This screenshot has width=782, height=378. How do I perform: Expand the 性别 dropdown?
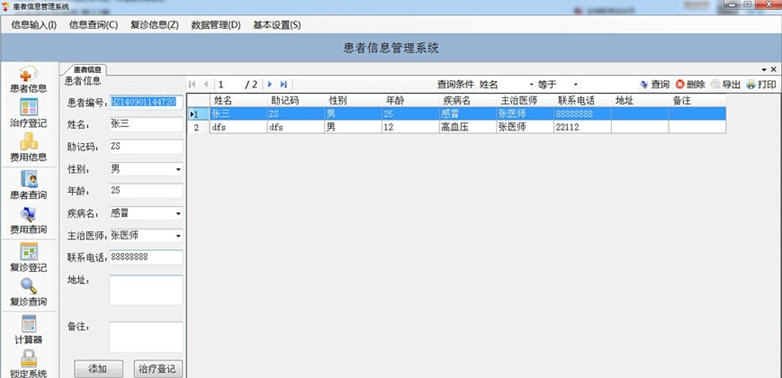(178, 170)
